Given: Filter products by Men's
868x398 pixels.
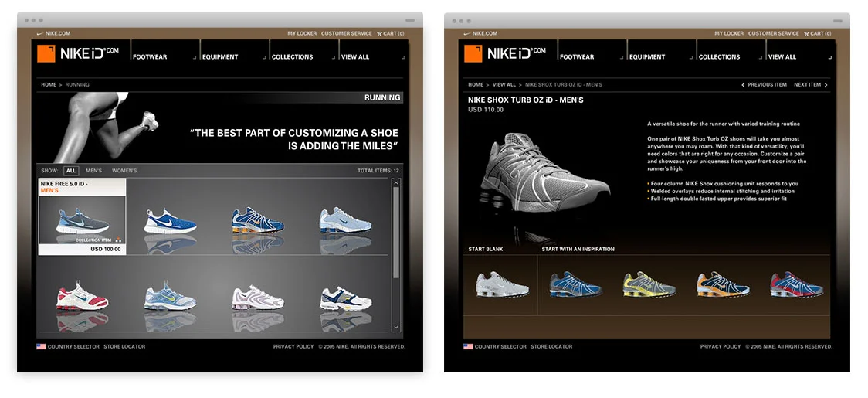Looking at the screenshot, I should click(93, 171).
